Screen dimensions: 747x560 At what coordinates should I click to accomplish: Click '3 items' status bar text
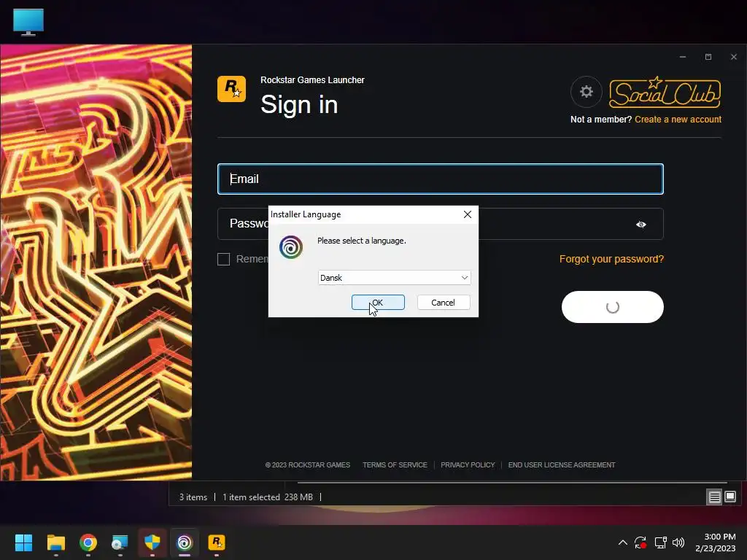193,497
